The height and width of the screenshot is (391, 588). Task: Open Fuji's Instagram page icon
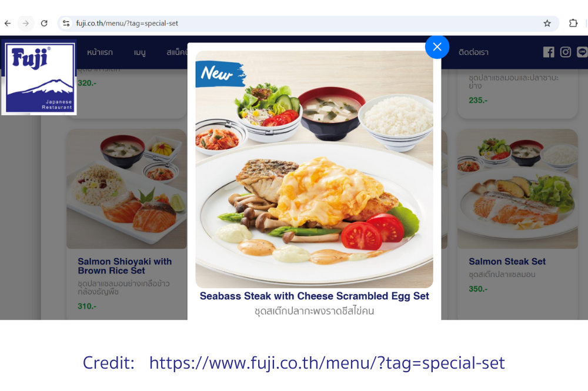pyautogui.click(x=566, y=52)
